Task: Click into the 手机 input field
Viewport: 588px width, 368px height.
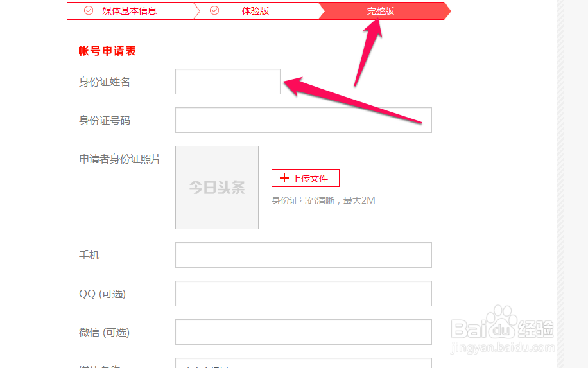Action: click(304, 255)
